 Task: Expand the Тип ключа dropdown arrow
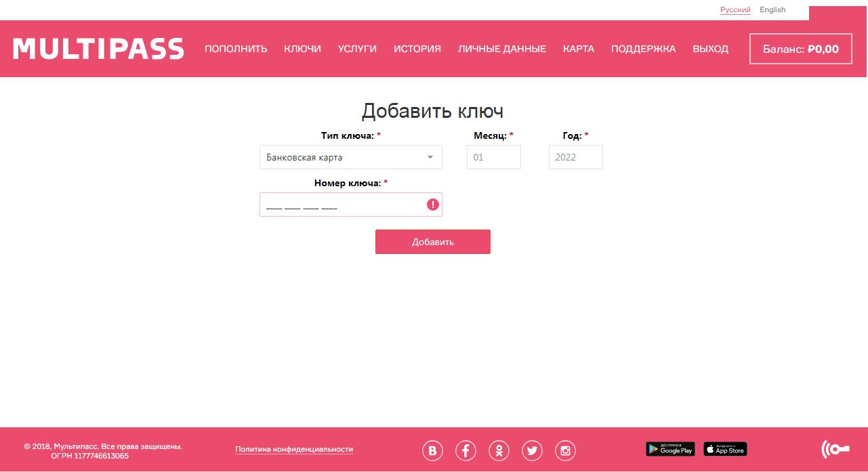430,158
